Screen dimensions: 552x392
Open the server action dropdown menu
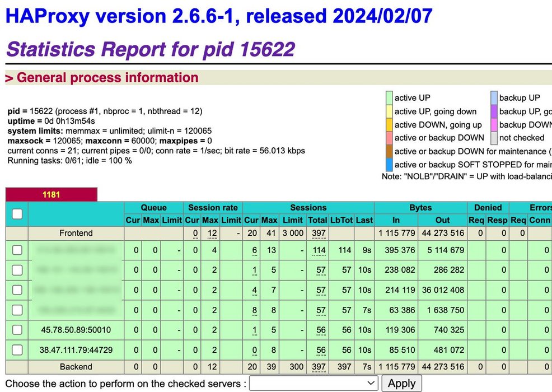click(x=314, y=384)
